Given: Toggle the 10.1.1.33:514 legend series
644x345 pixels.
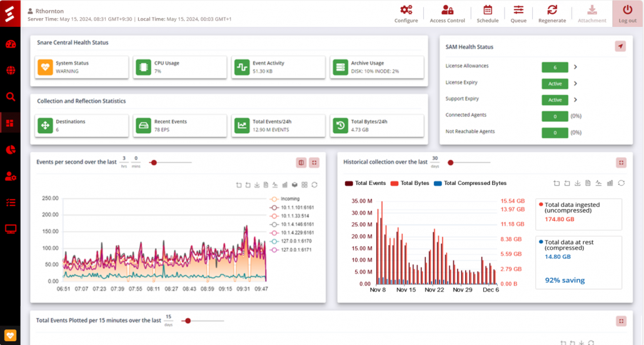Looking at the screenshot, I should tap(289, 216).
